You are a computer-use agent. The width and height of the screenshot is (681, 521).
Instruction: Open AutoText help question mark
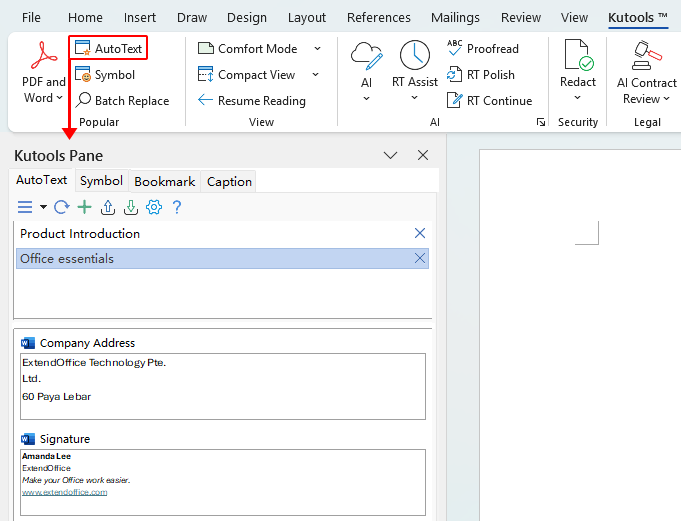point(177,207)
